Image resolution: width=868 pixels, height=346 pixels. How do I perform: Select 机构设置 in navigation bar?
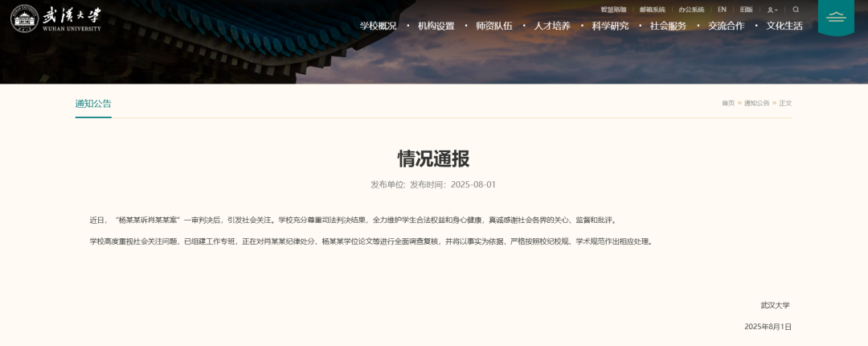(x=436, y=26)
